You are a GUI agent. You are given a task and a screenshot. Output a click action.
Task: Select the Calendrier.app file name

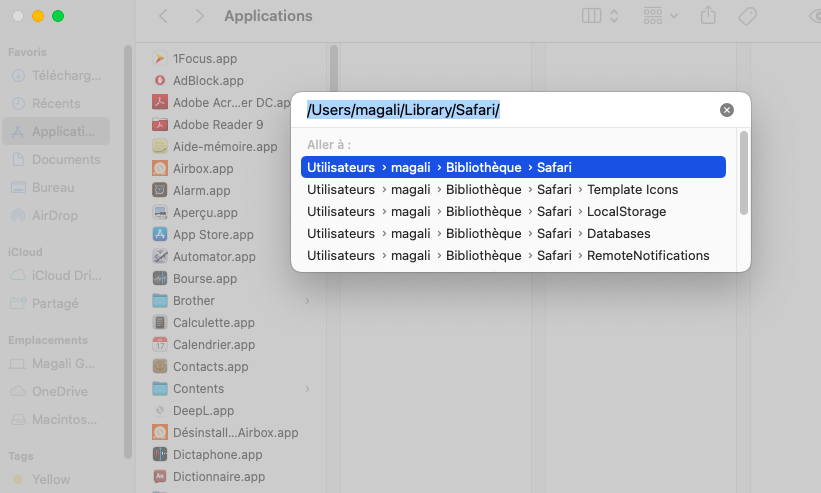pos(214,345)
